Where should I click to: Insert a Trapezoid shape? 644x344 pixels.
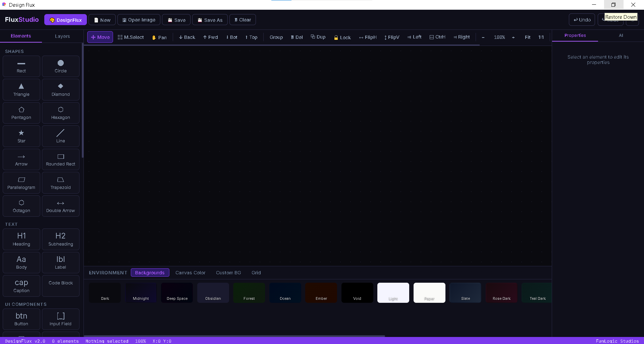60,183
